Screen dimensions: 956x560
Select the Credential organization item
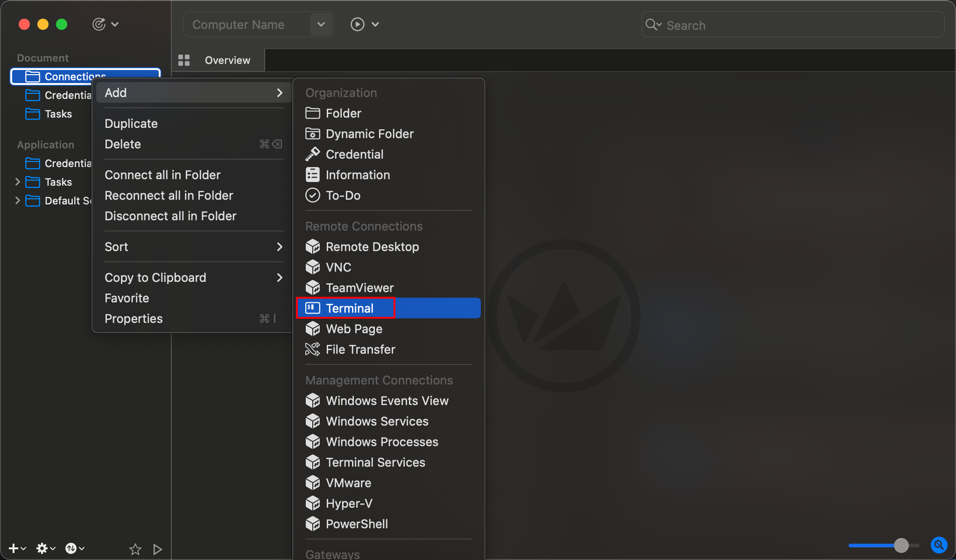pos(354,154)
